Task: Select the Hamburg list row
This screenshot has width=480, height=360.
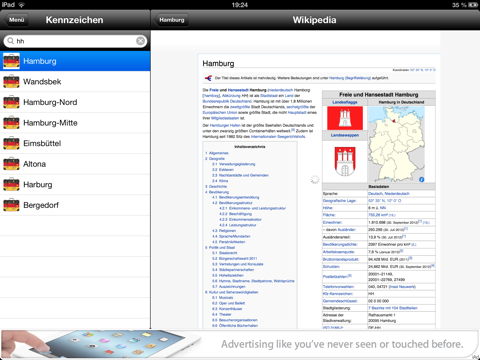Action: [x=75, y=61]
